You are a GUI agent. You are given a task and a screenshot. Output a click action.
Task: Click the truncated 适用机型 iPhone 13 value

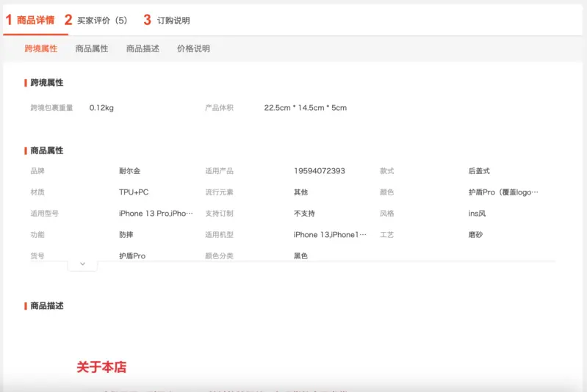tap(330, 235)
